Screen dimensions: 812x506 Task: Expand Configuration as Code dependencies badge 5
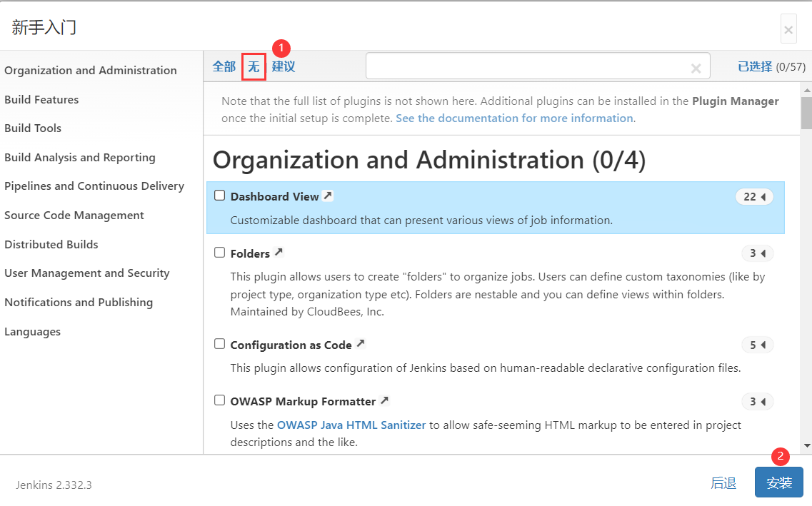click(757, 345)
